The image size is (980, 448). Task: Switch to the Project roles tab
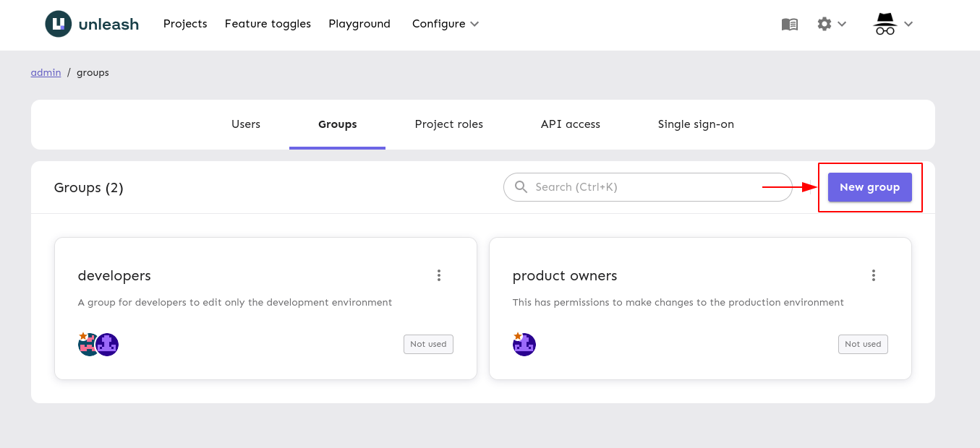coord(448,124)
